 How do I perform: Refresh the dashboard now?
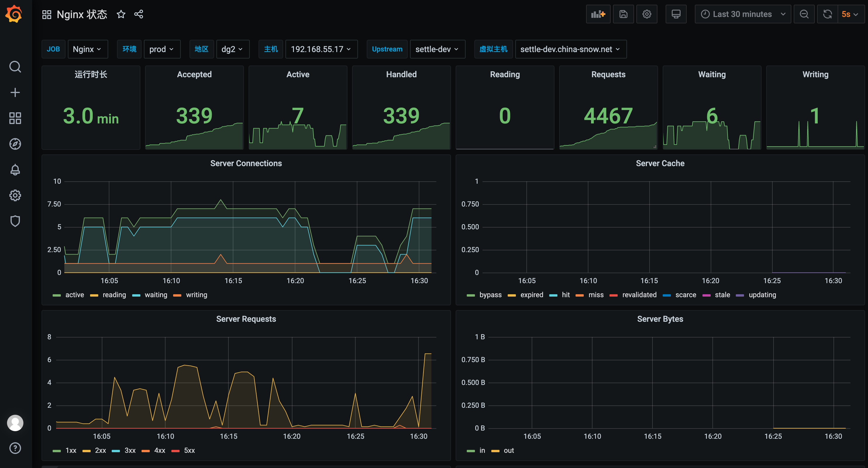tap(828, 14)
